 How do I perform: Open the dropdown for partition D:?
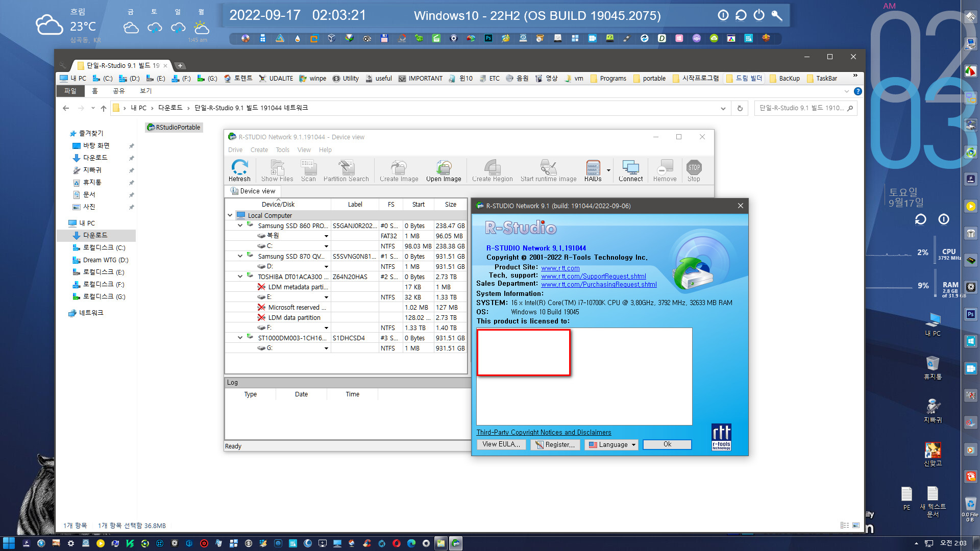[326, 267]
